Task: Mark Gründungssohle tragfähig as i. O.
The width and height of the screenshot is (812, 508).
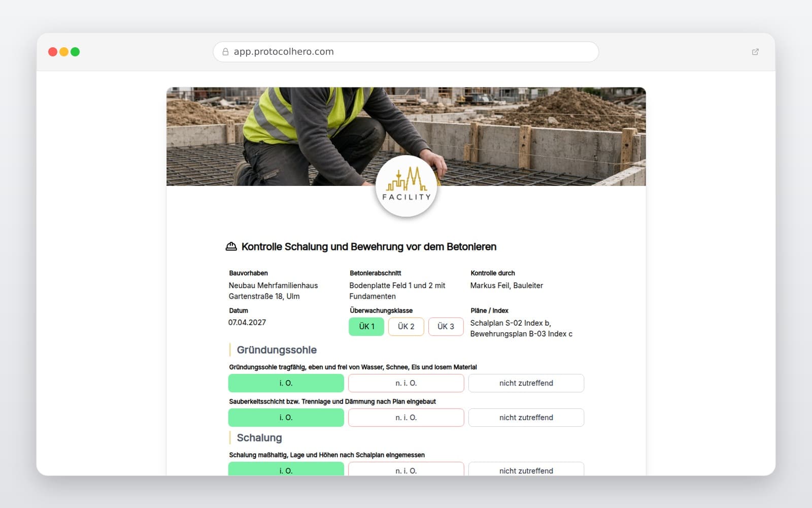Action: (286, 383)
